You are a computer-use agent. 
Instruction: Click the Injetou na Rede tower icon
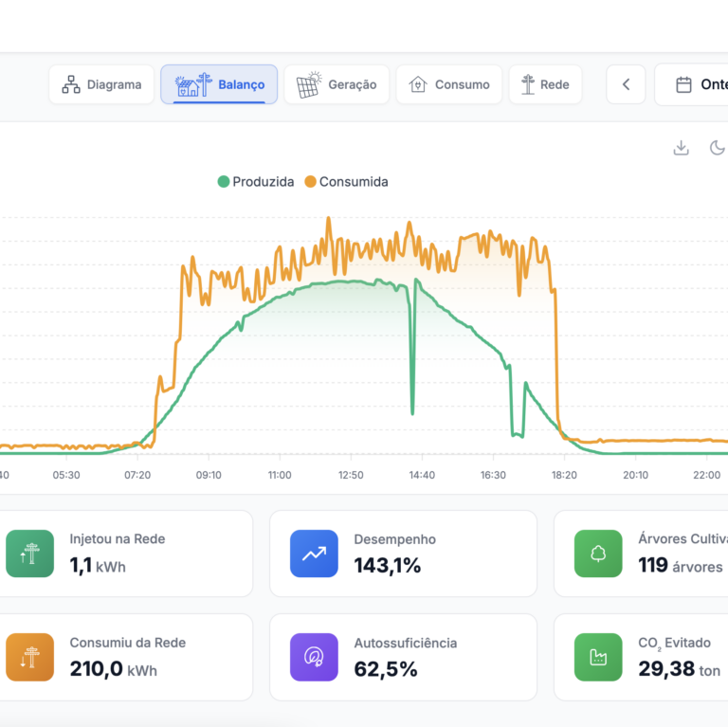(29, 554)
